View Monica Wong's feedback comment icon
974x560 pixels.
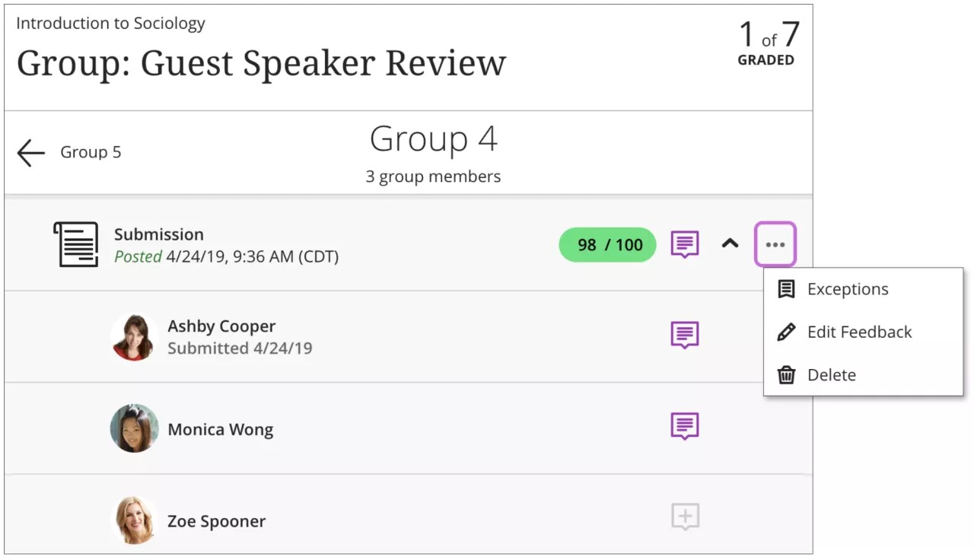[x=685, y=426]
